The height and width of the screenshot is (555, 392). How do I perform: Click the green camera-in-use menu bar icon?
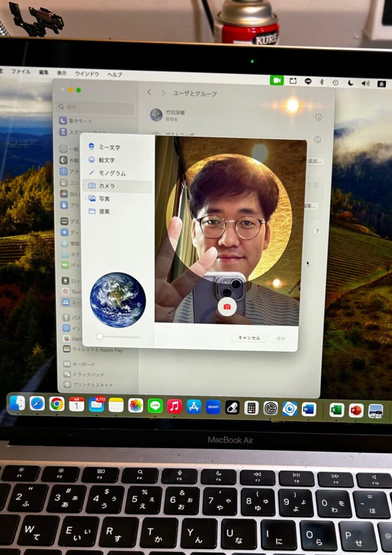coord(277,80)
